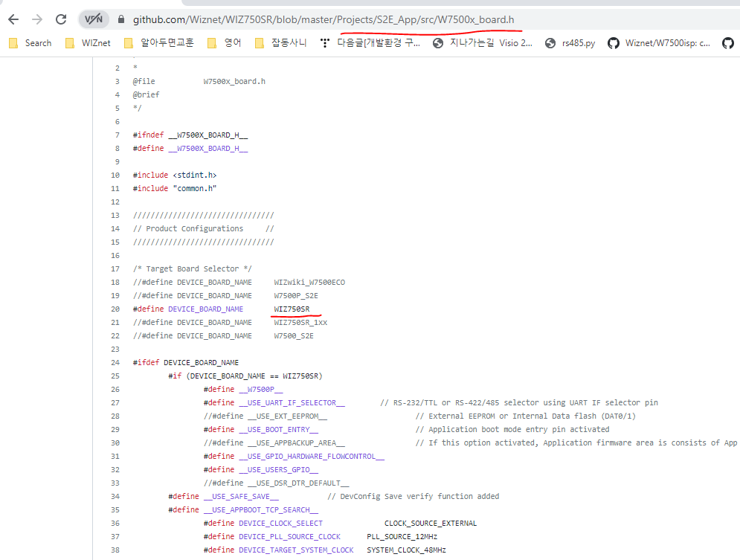
Task: Click CLOCK_SOURCE_EXTERNAL value on line 36
Action: coord(431,524)
